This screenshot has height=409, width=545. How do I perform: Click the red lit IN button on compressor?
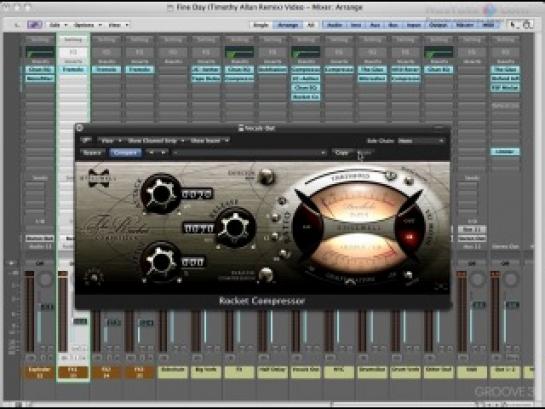pos(409,237)
